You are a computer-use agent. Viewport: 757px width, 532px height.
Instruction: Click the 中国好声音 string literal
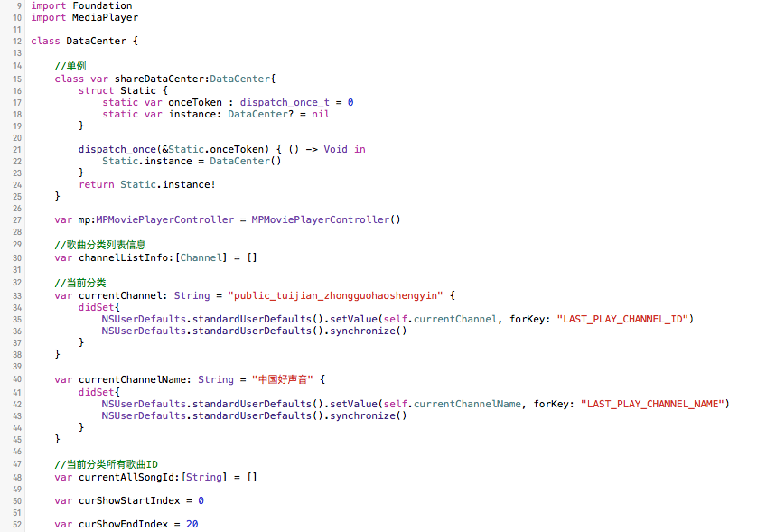click(x=283, y=379)
